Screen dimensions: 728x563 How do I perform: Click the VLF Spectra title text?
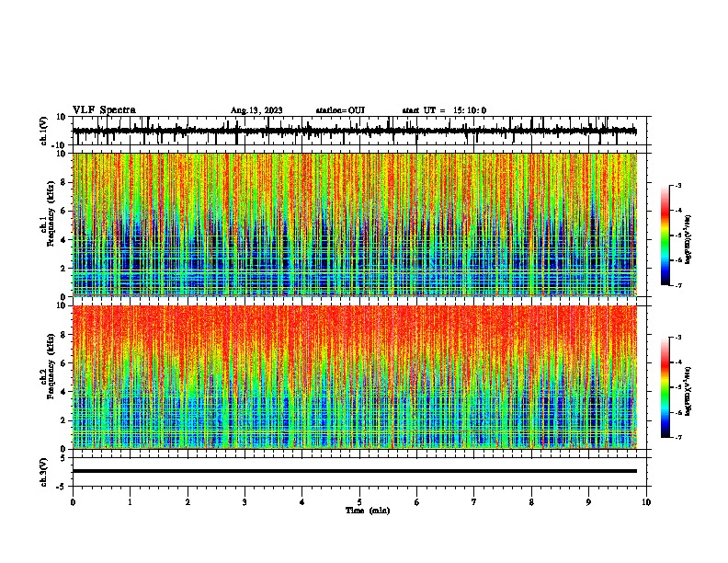[104, 110]
